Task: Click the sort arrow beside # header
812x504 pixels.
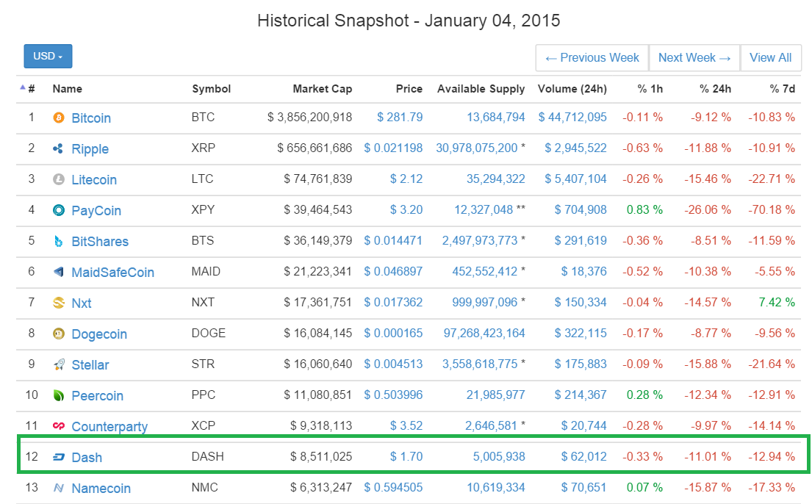Action: point(22,87)
